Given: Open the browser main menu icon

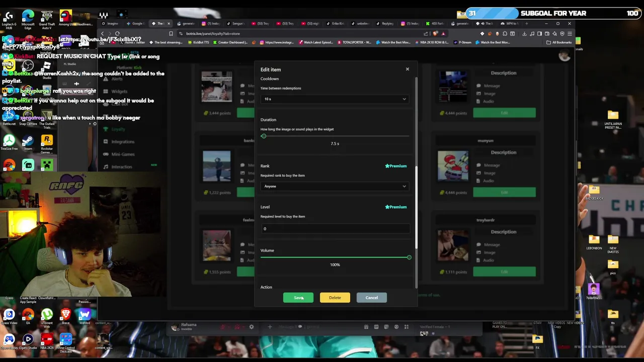Looking at the screenshot, I should pos(570,34).
